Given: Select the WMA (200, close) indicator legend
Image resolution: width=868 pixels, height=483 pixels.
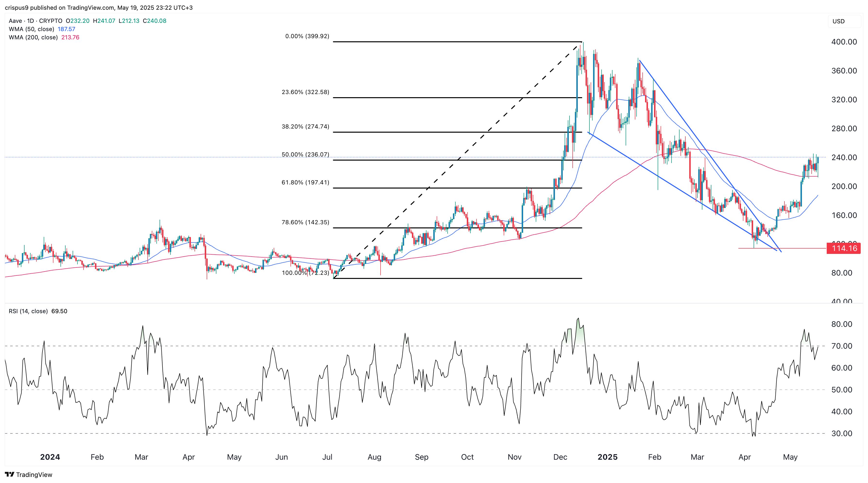Looking at the screenshot, I should click(33, 37).
